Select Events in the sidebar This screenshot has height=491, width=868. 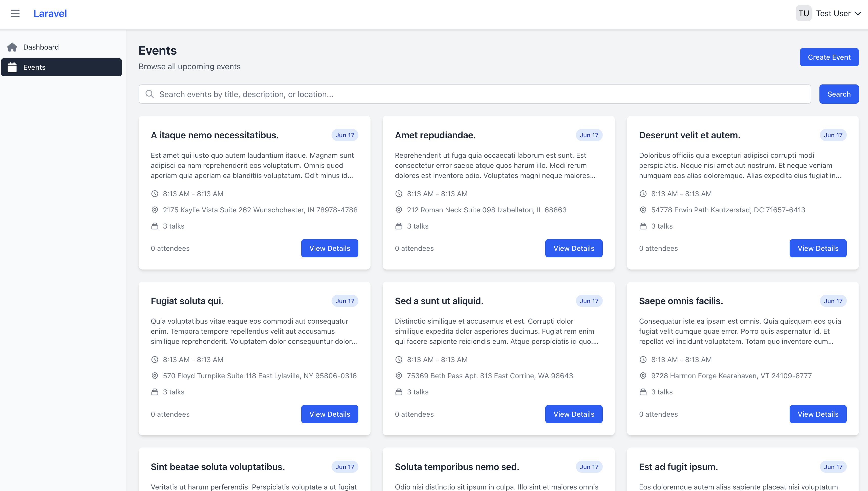click(x=61, y=67)
